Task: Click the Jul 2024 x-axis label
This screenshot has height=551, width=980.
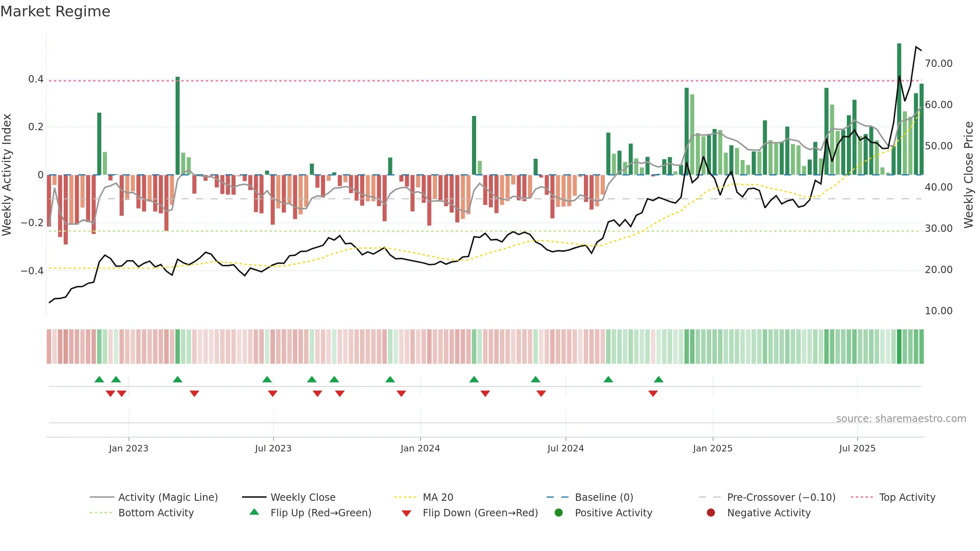Action: click(566, 448)
